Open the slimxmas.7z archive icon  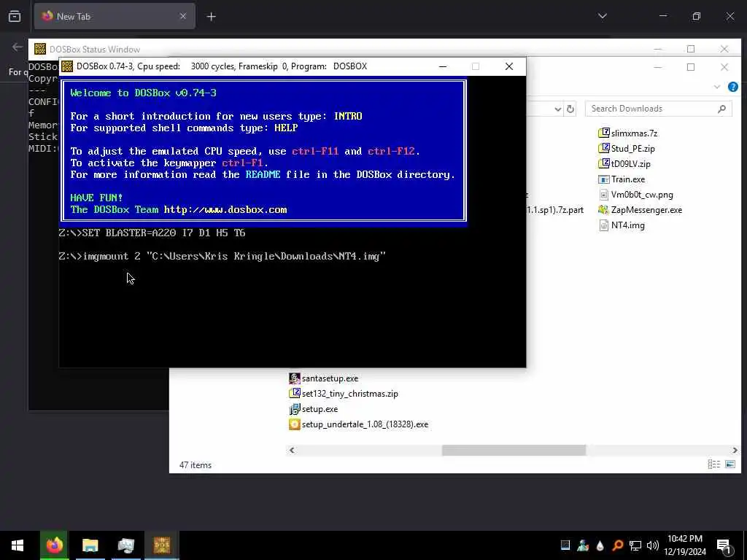tap(603, 133)
